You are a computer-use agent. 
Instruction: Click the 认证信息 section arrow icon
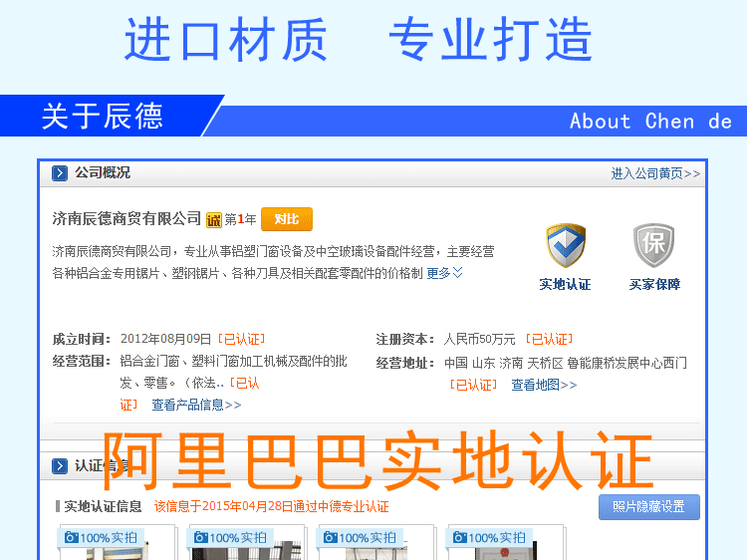click(x=60, y=465)
